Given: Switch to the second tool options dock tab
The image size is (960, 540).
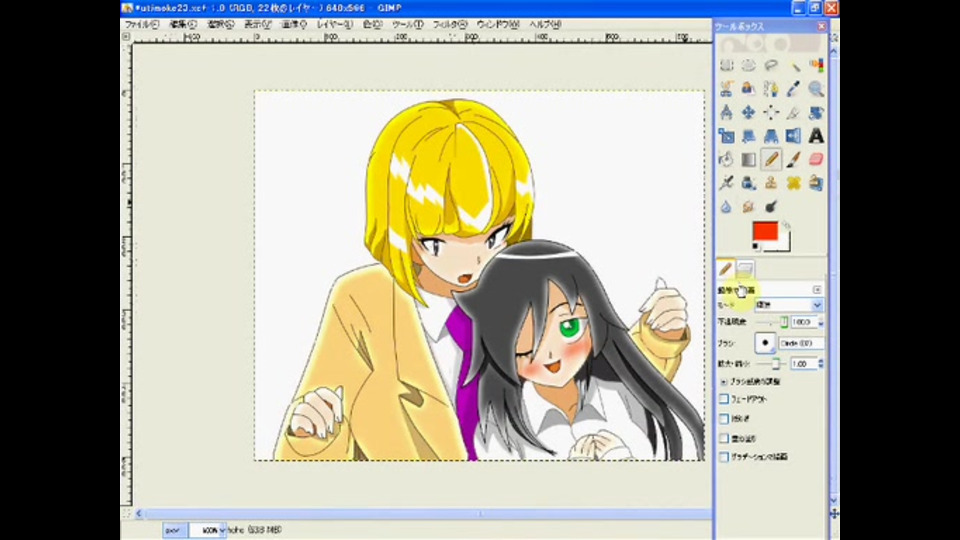Looking at the screenshot, I should point(745,268).
